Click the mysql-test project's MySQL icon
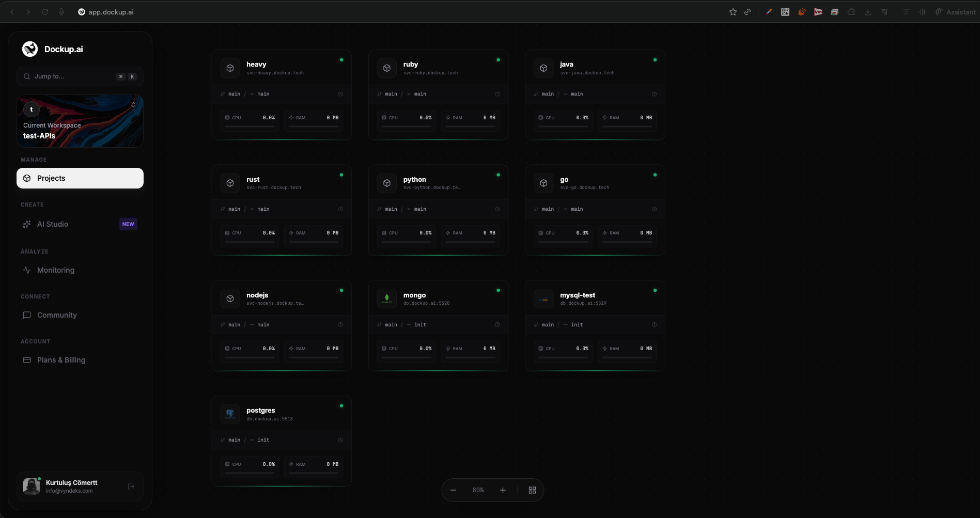This screenshot has height=518, width=980. [x=543, y=298]
